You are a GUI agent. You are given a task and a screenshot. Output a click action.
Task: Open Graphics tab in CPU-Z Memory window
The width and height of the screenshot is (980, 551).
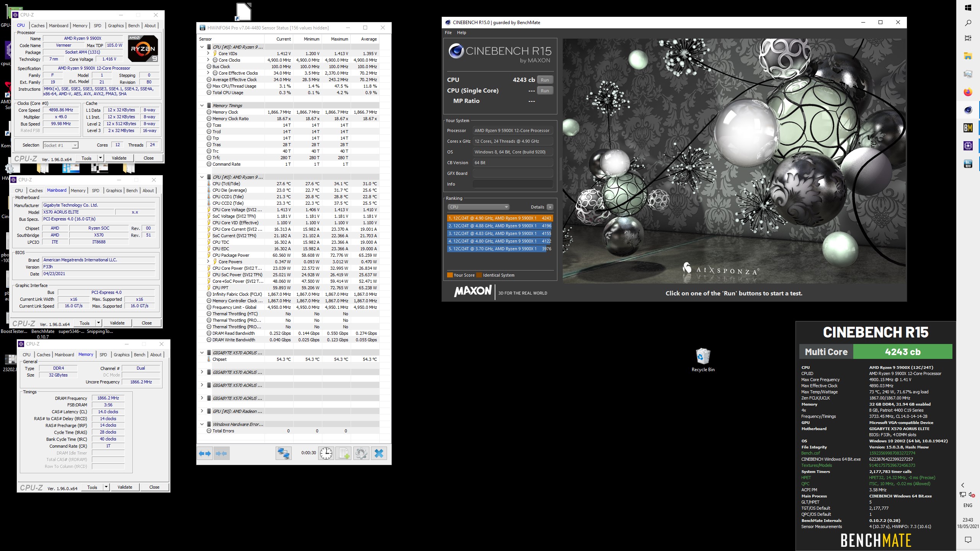(122, 355)
